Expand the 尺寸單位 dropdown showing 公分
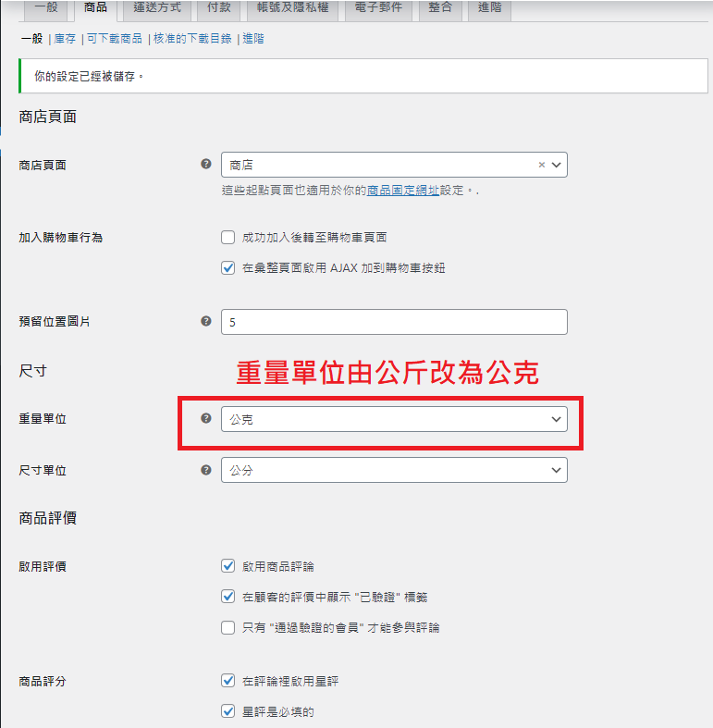The height and width of the screenshot is (728, 713). tap(394, 470)
